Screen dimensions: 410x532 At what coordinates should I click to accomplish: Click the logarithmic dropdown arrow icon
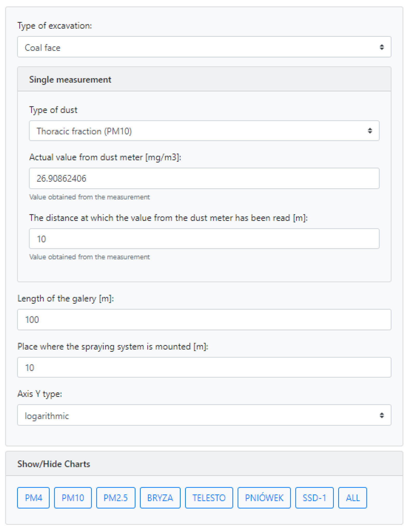click(x=381, y=415)
